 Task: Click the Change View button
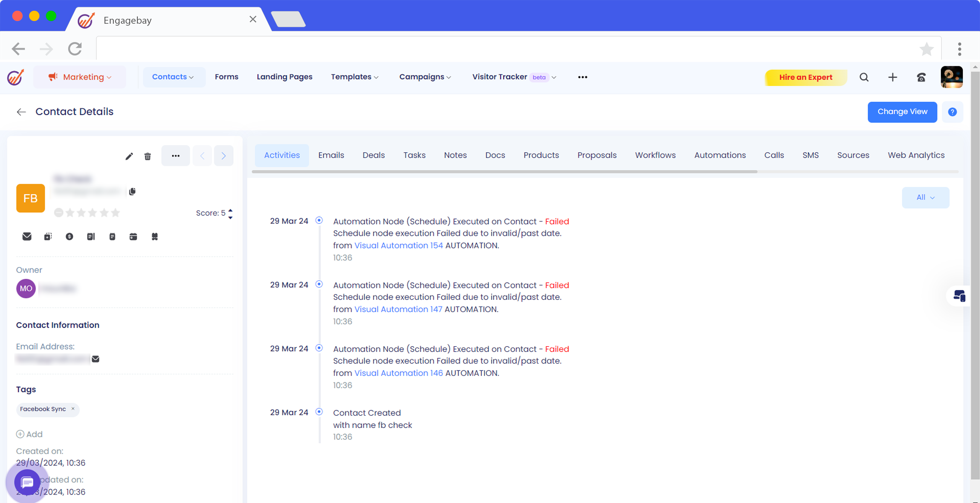coord(902,112)
